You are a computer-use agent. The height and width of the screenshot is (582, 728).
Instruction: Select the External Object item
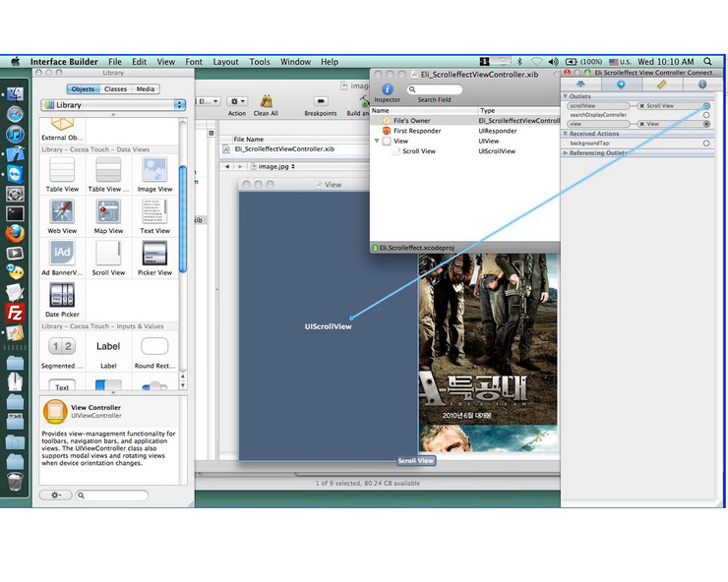pyautogui.click(x=62, y=130)
